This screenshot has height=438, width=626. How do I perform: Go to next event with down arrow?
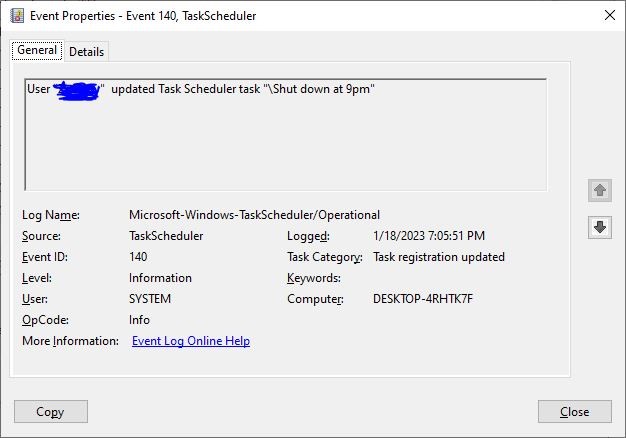click(x=600, y=227)
